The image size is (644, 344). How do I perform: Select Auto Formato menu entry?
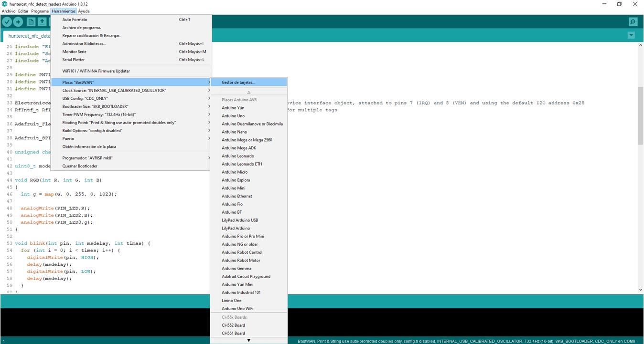point(131,20)
